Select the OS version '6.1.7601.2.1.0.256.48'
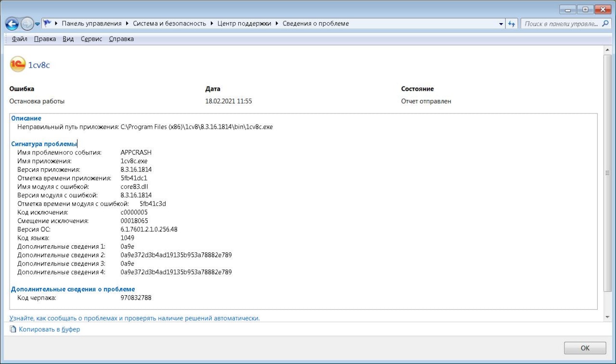Viewport: 616px width, 364px height. (x=149, y=229)
